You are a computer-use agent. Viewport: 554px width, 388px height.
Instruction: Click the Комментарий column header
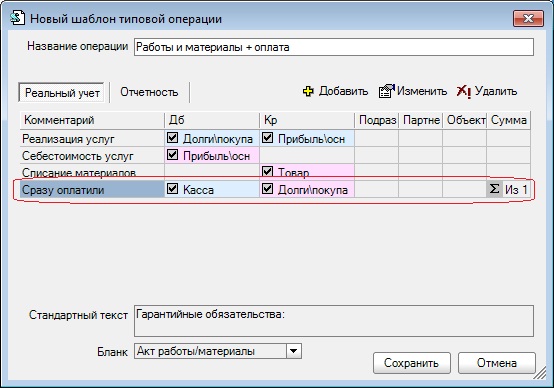[92, 120]
